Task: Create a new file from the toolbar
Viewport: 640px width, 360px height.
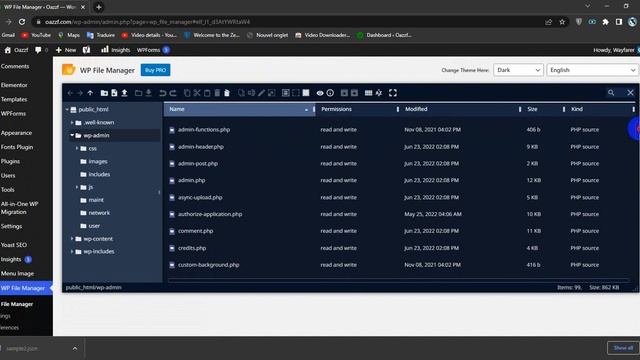Action: (x=114, y=93)
